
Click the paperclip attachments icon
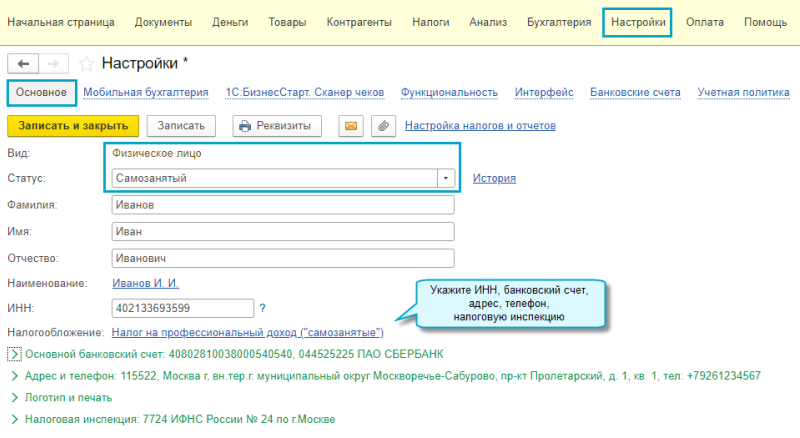coord(384,126)
